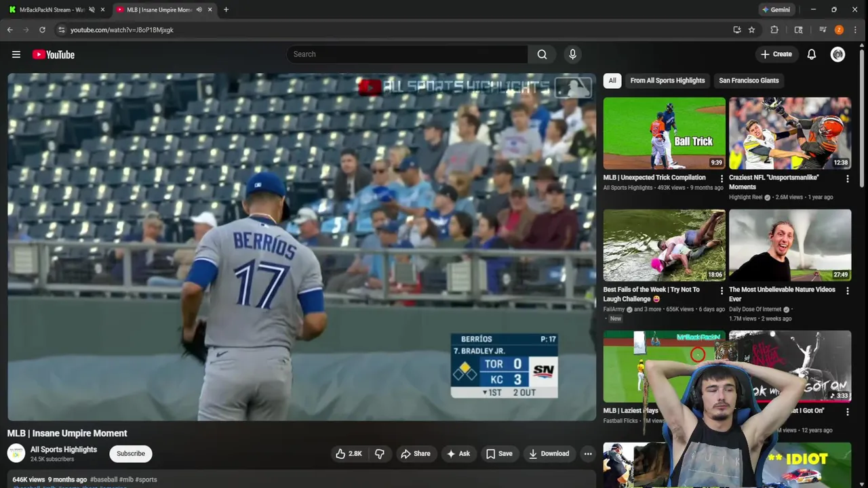This screenshot has width=868, height=488.
Task: Click the search magnifier button
Action: tap(542, 54)
